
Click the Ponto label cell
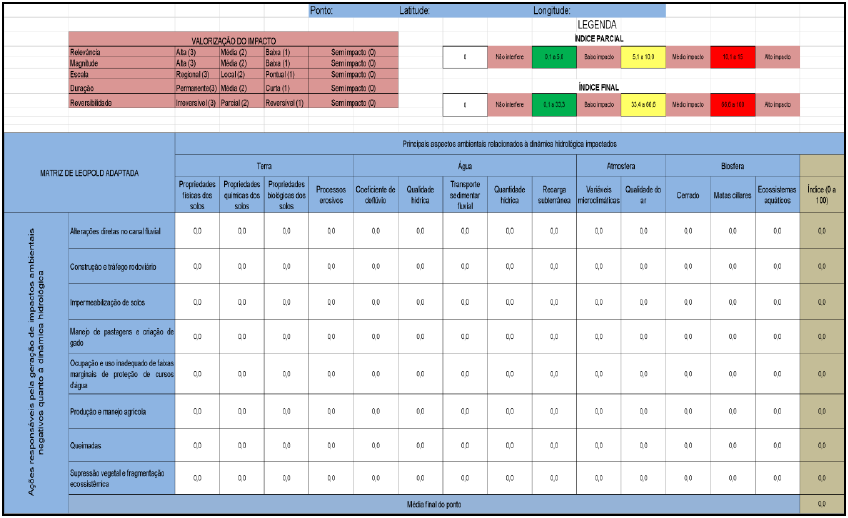click(x=323, y=10)
